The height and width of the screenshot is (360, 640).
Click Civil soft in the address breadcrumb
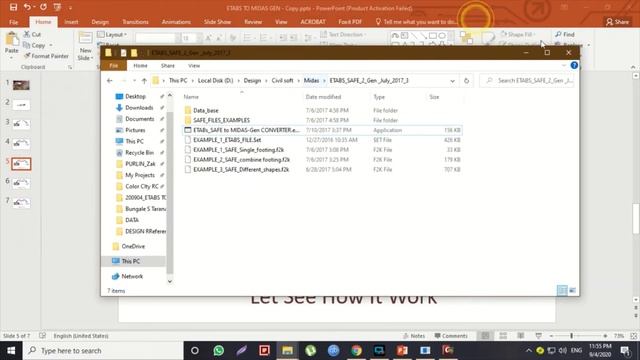pyautogui.click(x=282, y=81)
